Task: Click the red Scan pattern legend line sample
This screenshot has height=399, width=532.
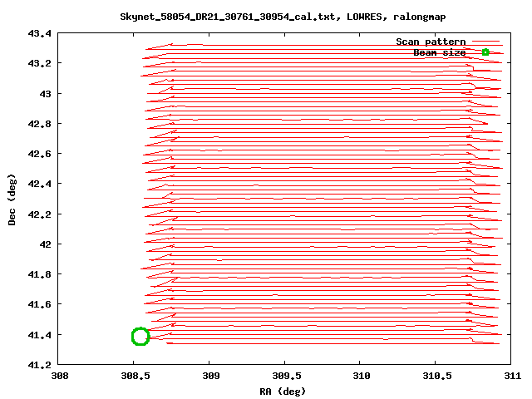Action: pyautogui.click(x=485, y=42)
